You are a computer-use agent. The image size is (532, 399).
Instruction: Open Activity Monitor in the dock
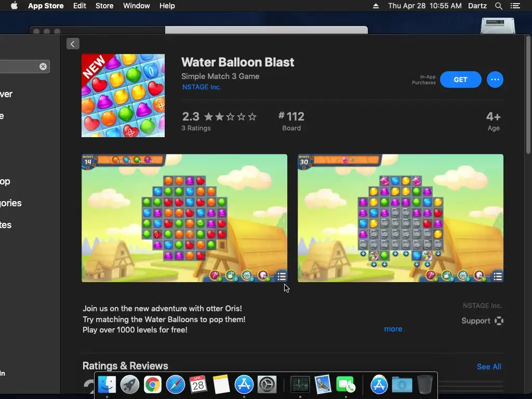coord(300,385)
